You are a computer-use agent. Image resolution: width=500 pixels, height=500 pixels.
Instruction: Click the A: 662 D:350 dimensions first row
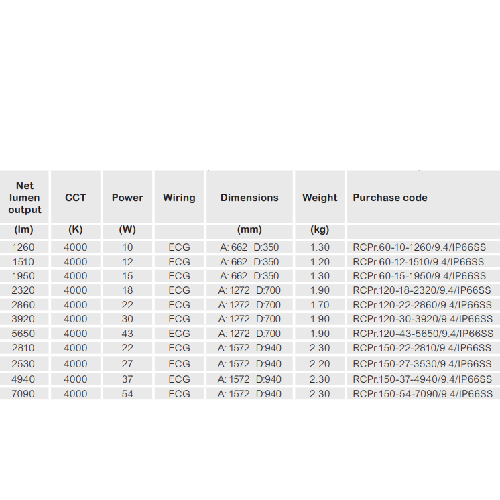249,247
